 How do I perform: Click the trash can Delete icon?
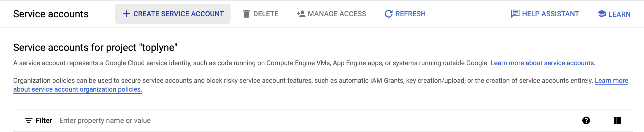(247, 14)
